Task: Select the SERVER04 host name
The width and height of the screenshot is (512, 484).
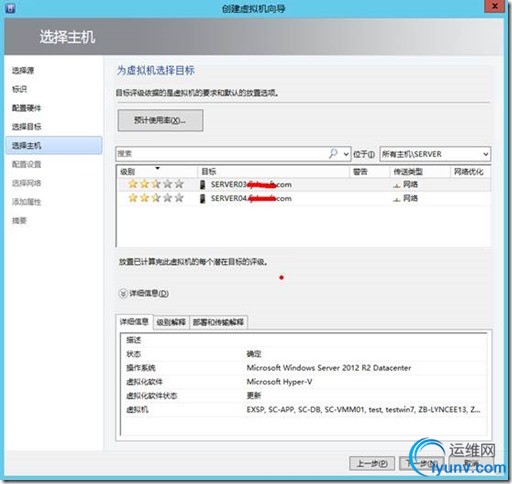Action: point(251,199)
